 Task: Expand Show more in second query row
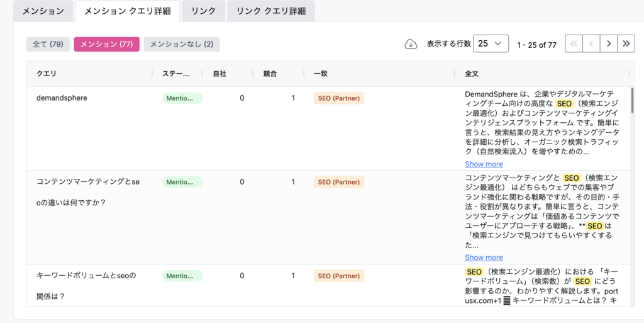tap(484, 258)
